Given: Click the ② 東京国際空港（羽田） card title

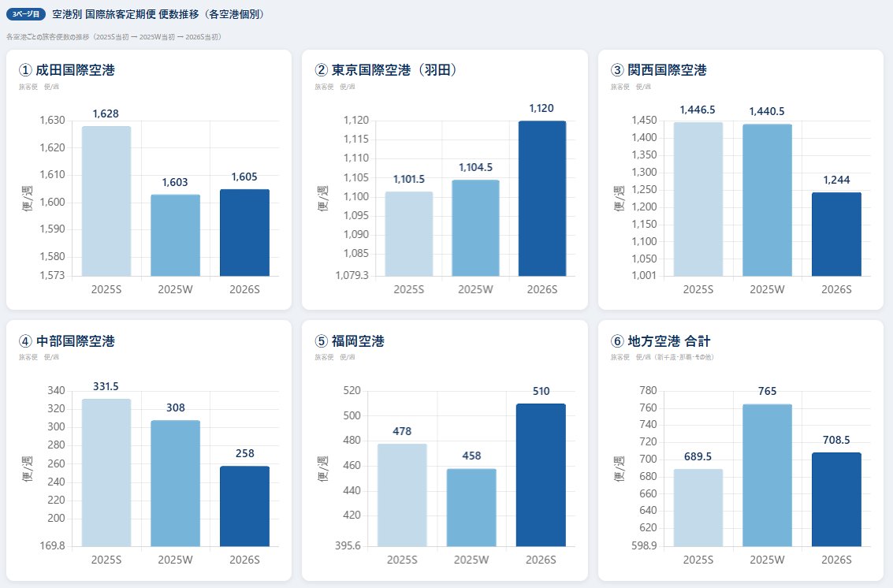Looking at the screenshot, I should coord(386,70).
